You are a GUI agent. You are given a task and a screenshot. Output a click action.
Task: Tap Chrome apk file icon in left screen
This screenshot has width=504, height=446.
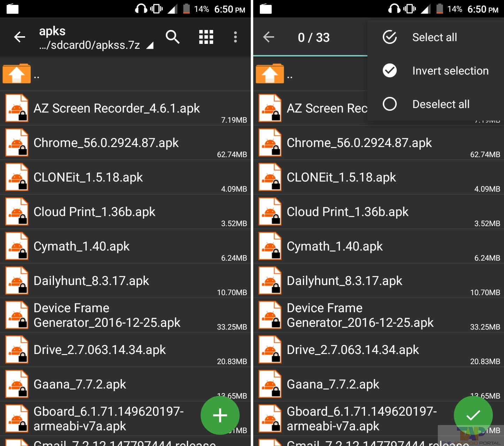[17, 143]
